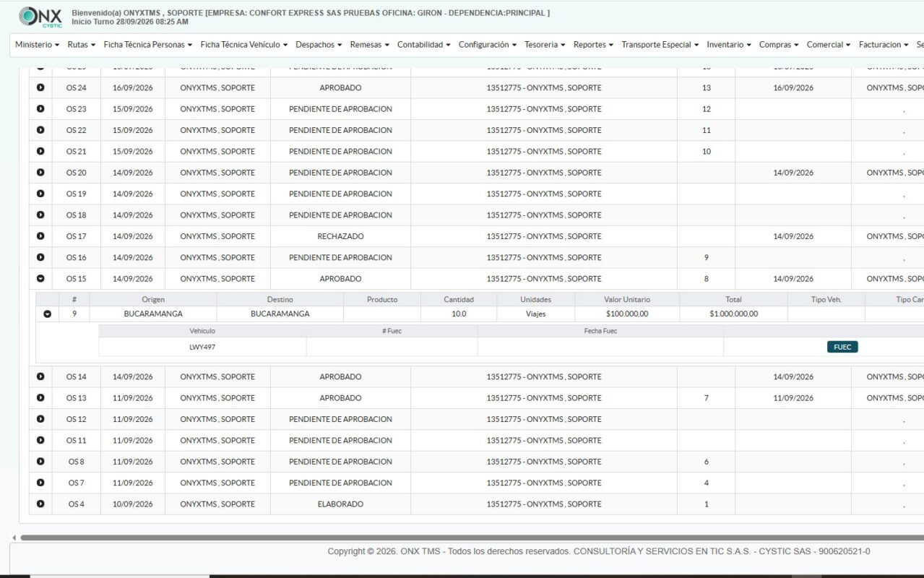Viewport: 924px width, 578px height.
Task: Open Ficha Técnica Personas menu
Action: click(x=147, y=45)
